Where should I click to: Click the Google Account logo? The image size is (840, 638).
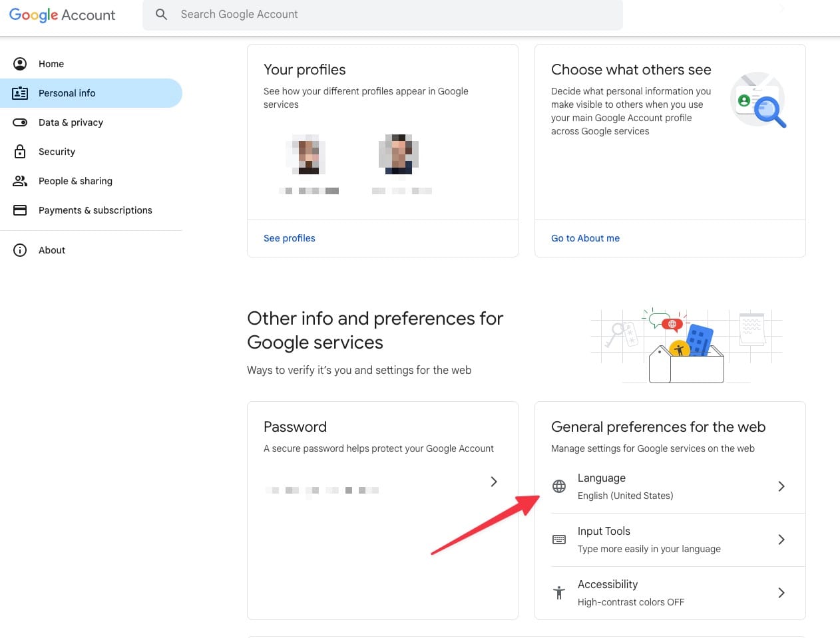(x=62, y=15)
